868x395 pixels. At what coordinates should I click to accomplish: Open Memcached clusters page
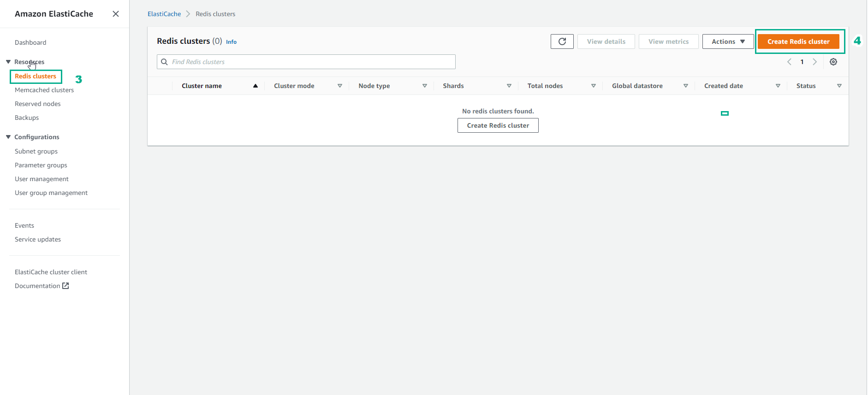click(44, 90)
